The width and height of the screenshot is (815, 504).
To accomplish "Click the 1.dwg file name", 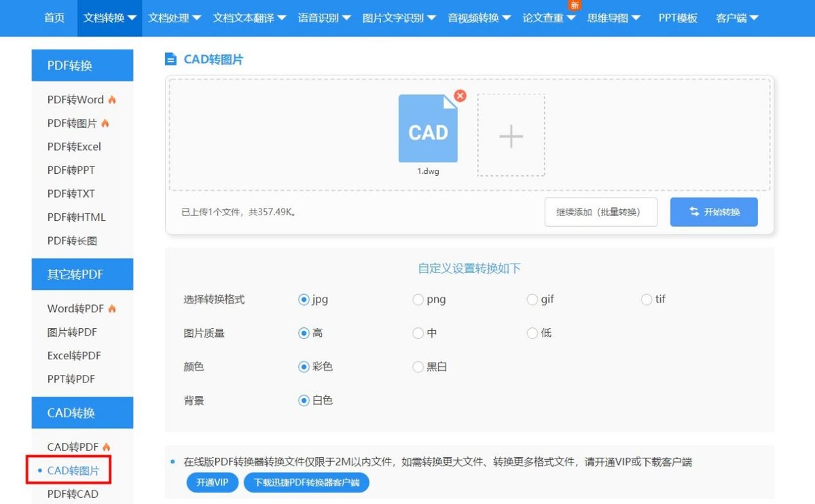I will coord(428,171).
